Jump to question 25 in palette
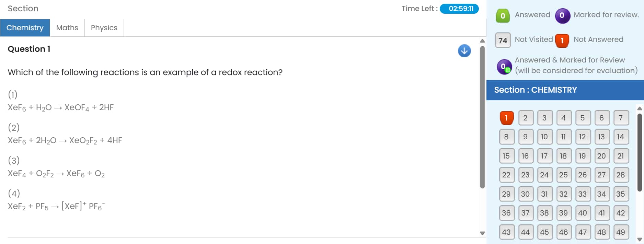The width and height of the screenshot is (644, 244). click(563, 175)
